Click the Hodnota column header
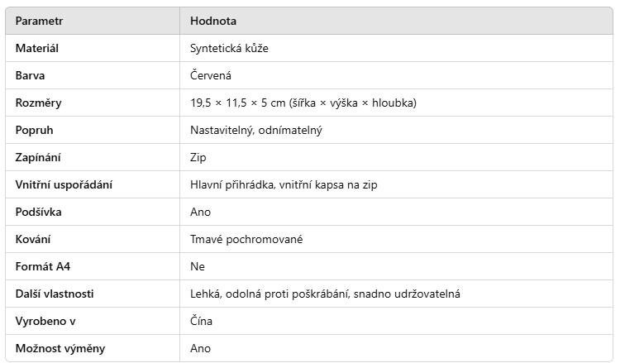Image resolution: width=644 pixels, height=363 pixels. pos(213,21)
